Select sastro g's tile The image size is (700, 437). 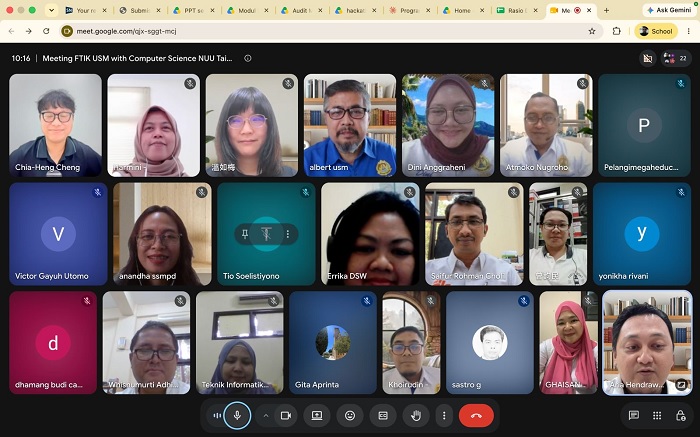tap(490, 343)
